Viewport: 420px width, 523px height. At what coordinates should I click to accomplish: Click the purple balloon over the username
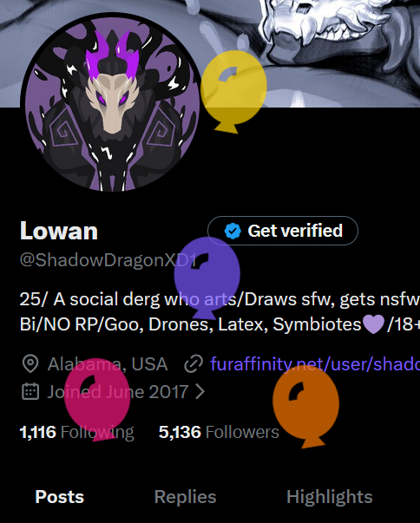click(x=207, y=278)
